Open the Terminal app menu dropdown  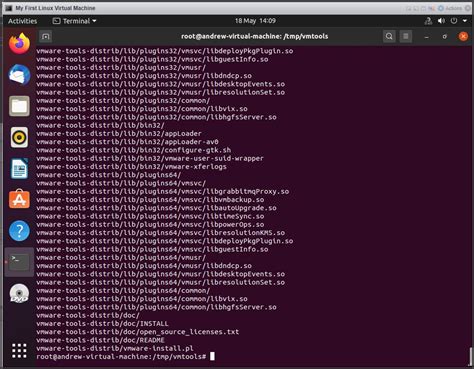[75, 21]
